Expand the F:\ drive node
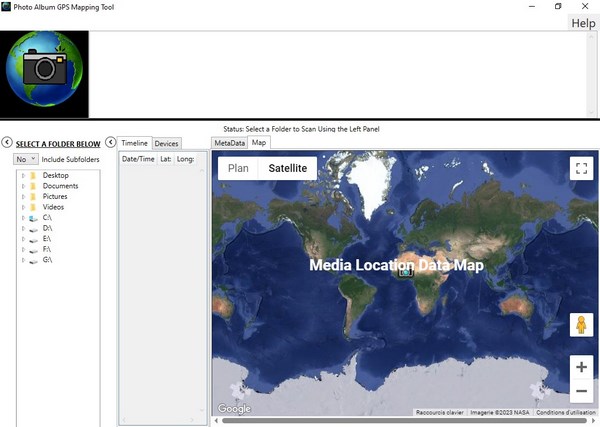Screen dimensions: 600x427 pyautogui.click(x=23, y=249)
